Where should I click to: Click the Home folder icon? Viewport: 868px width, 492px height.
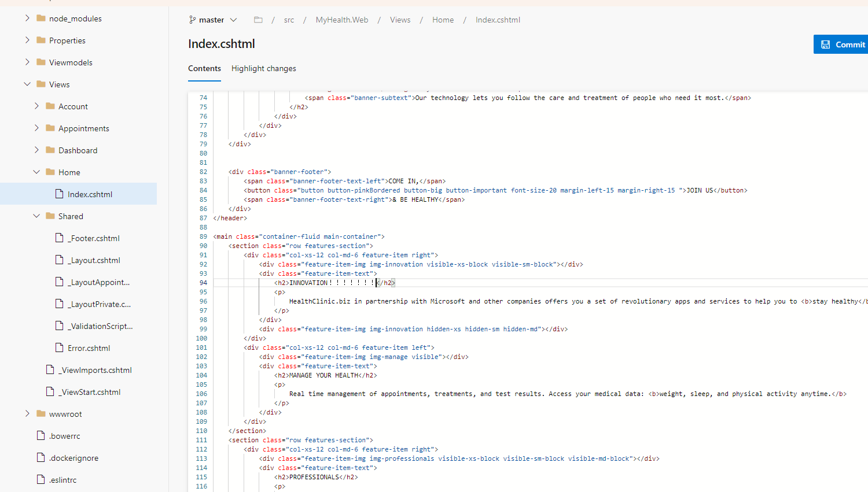coord(50,172)
